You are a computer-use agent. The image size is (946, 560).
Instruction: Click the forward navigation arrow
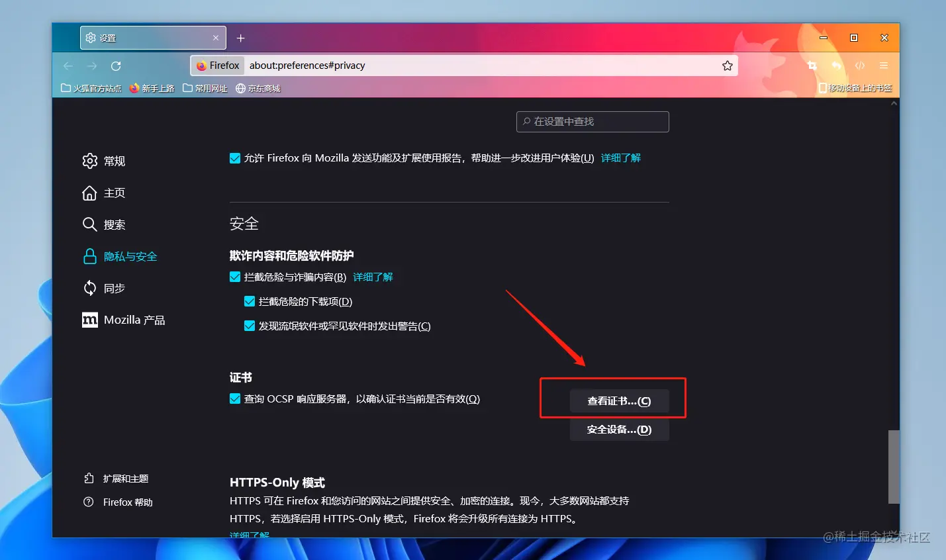pyautogui.click(x=92, y=66)
